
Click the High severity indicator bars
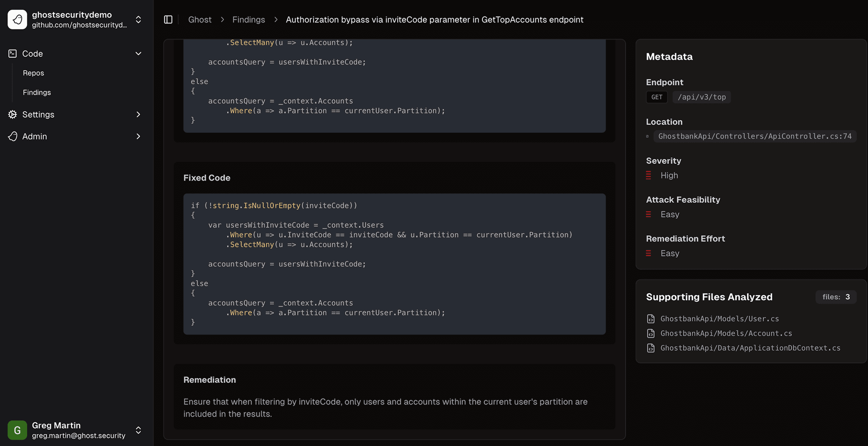[648, 176]
